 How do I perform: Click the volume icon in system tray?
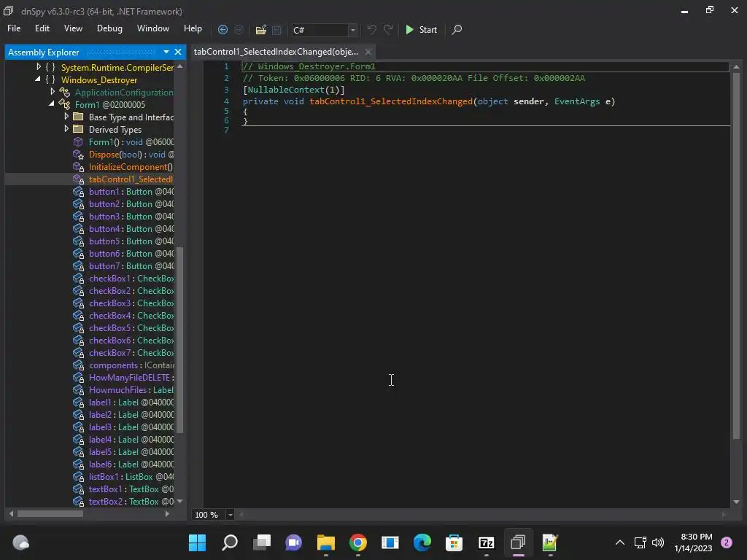tap(658, 542)
